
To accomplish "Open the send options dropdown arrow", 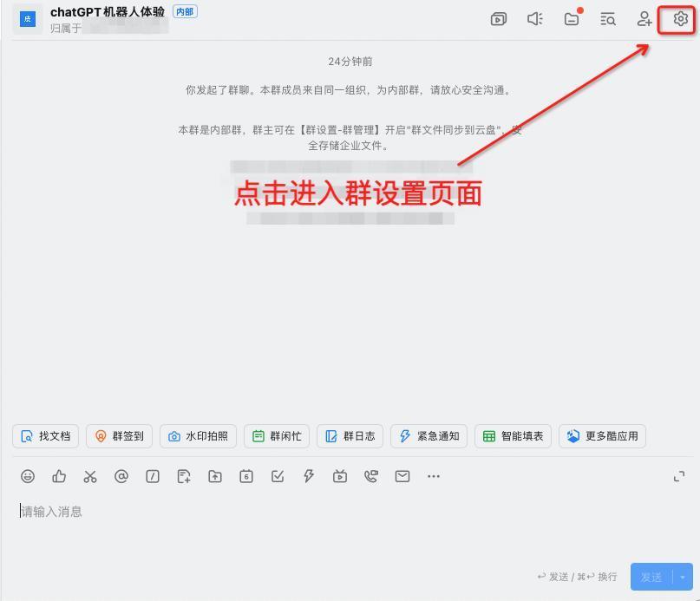I will pos(683,578).
